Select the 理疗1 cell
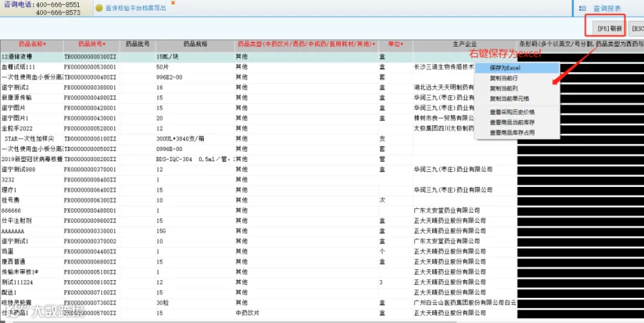This screenshot has height=323, width=644. pyautogui.click(x=31, y=191)
